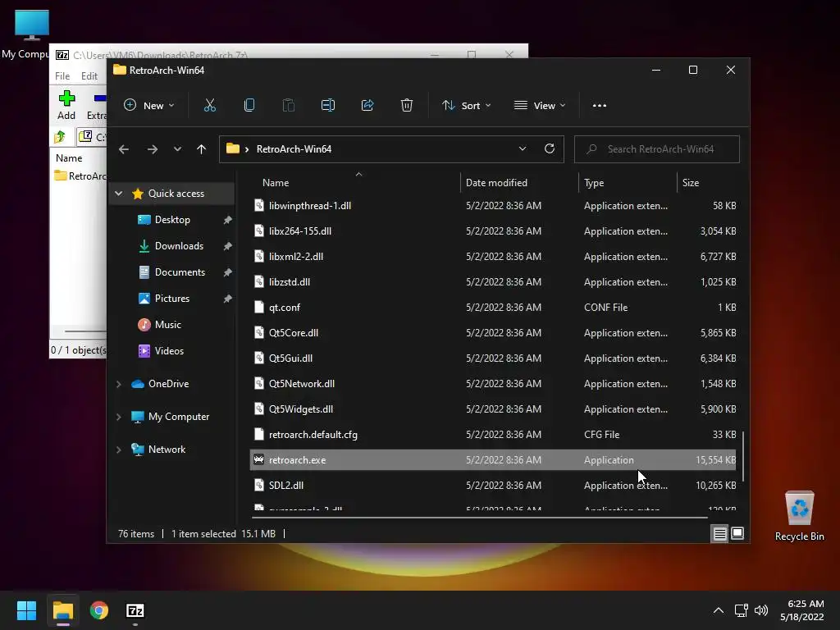Select the retroarch.default.cfg file
The image size is (840, 630).
pyautogui.click(x=493, y=435)
